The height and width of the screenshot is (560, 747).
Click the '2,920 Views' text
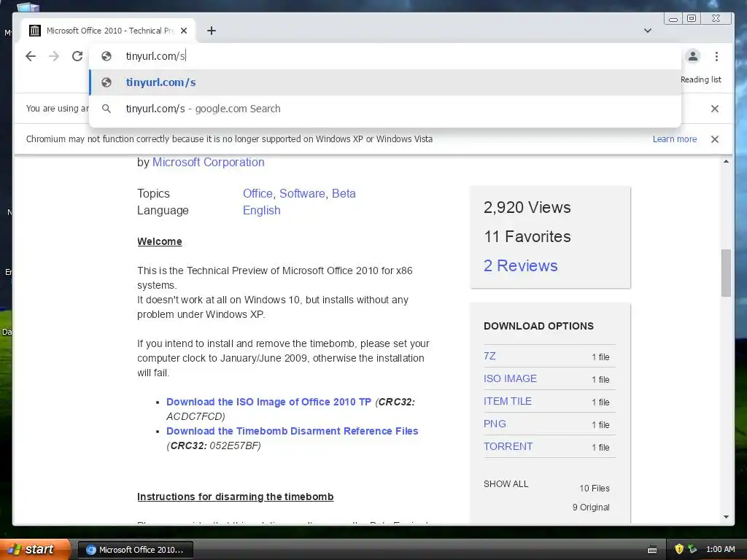527,207
